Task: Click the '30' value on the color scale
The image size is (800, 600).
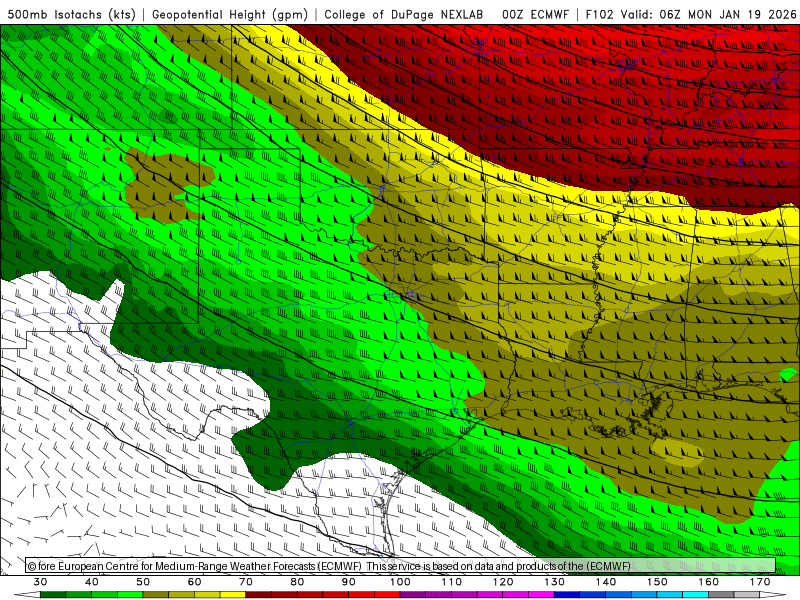Action: click(x=40, y=582)
